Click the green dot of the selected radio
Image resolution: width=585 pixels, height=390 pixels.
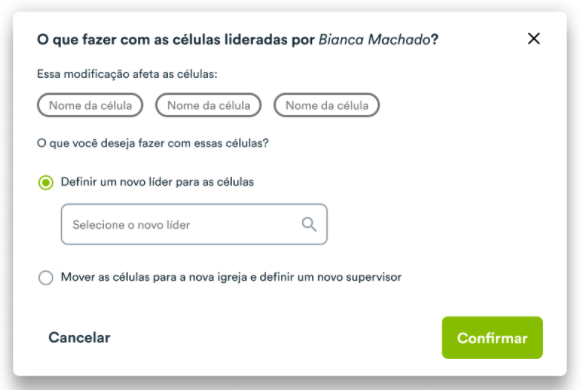[x=46, y=182]
